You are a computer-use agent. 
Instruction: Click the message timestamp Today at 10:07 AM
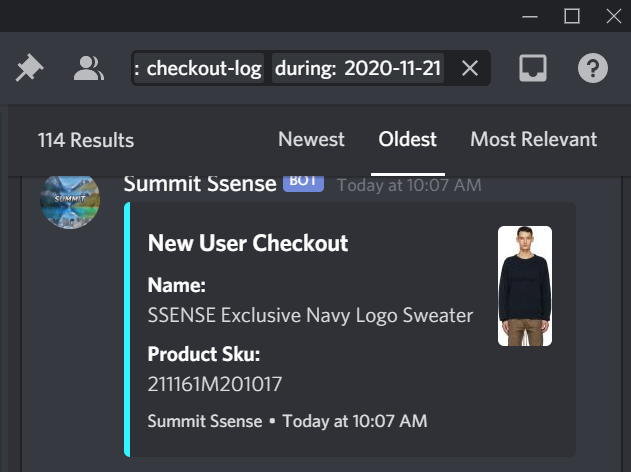pyautogui.click(x=409, y=185)
